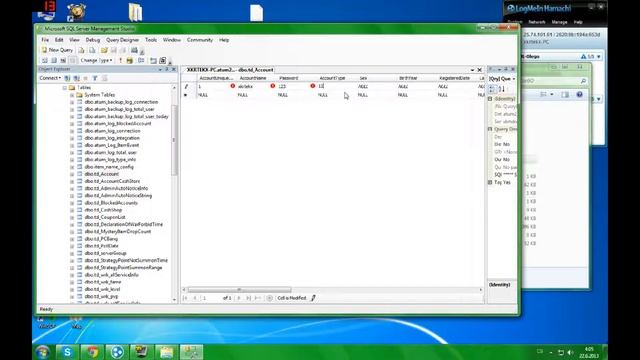This screenshot has height=360, width=640.
Task: Open Google Chrome from the taskbar
Action: coord(92,352)
